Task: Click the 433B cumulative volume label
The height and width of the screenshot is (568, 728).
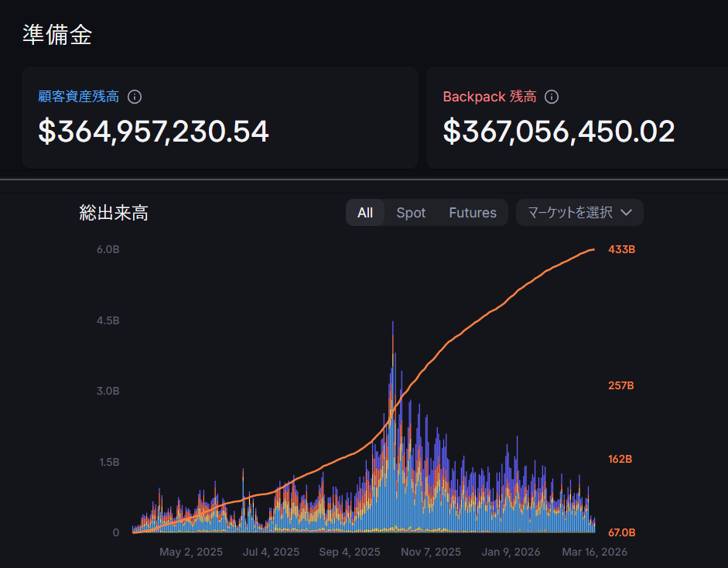Action: tap(621, 250)
